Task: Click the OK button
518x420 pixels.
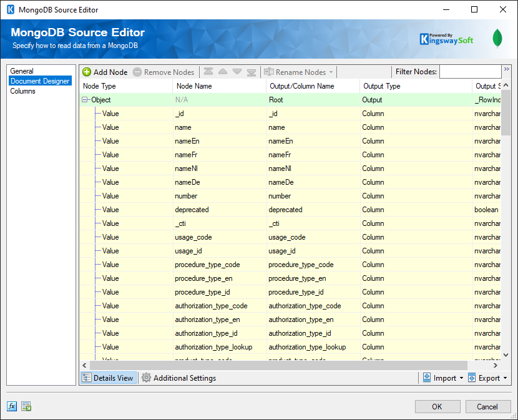Action: pyautogui.click(x=437, y=406)
